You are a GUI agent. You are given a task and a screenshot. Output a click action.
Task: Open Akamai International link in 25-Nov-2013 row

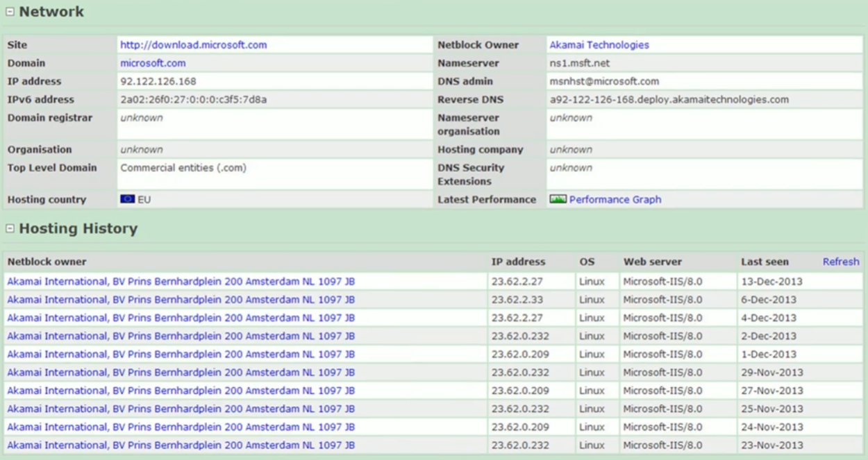click(x=181, y=409)
